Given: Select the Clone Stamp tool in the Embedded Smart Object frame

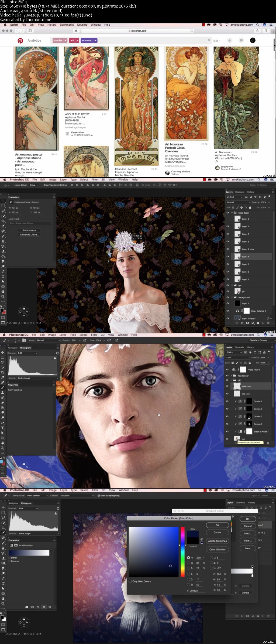Looking at the screenshot, I should [x=3, y=241].
